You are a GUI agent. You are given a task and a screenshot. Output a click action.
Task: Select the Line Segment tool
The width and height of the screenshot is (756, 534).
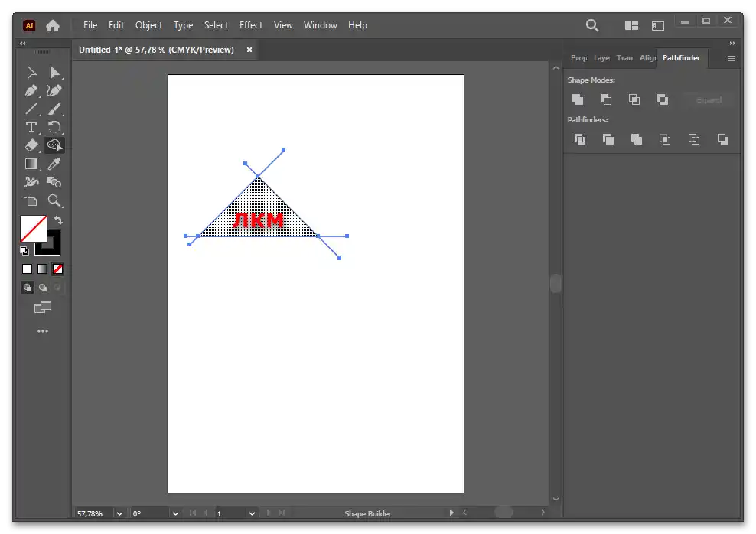click(x=31, y=109)
